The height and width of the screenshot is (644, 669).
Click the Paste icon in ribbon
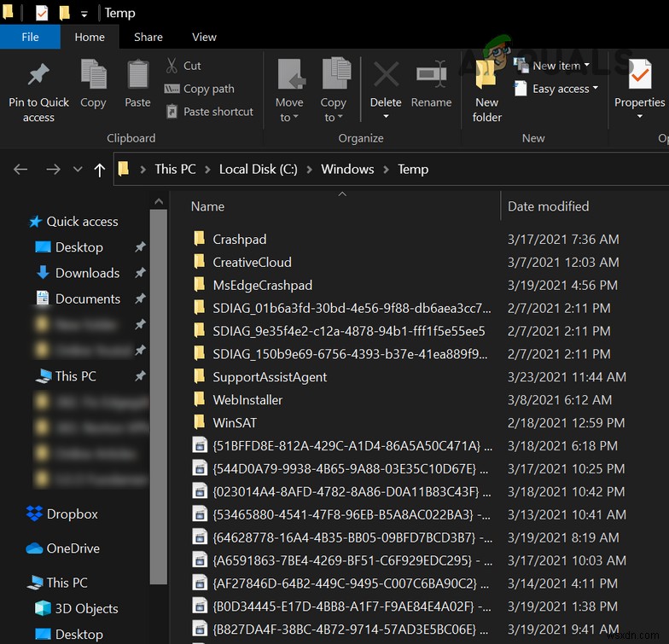137,75
